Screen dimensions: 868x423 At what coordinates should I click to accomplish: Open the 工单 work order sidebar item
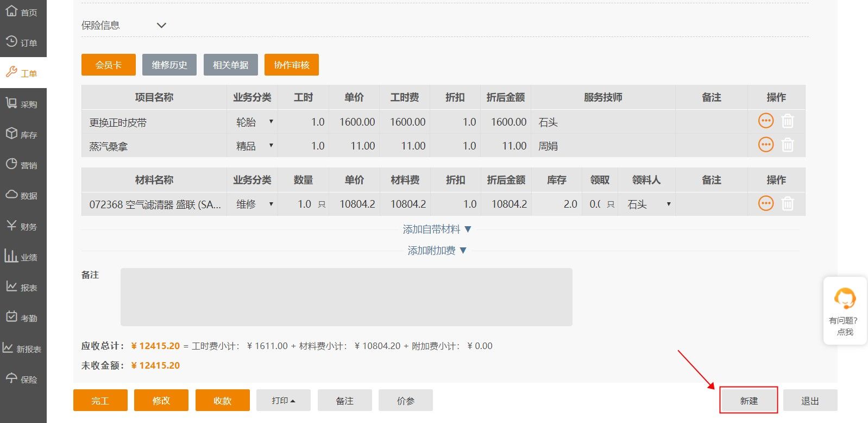23,73
